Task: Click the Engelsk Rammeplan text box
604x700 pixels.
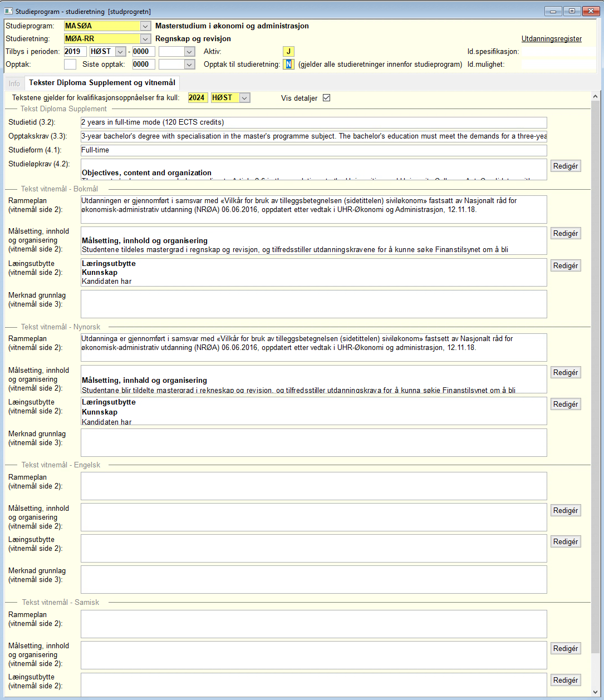Action: (x=313, y=486)
